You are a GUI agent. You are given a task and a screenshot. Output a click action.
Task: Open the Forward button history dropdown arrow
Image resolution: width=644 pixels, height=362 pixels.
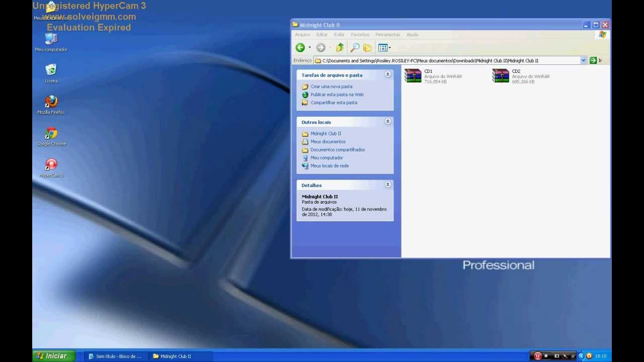click(x=330, y=48)
